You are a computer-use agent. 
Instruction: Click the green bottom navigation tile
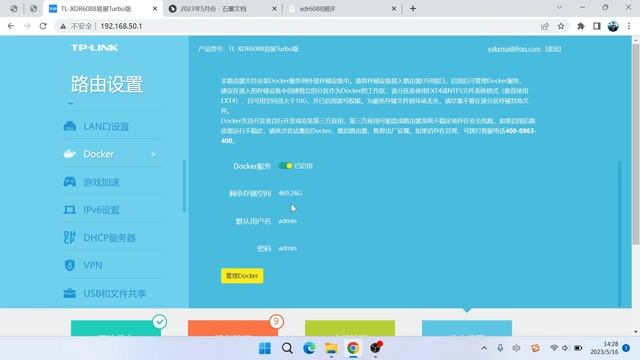(116, 328)
